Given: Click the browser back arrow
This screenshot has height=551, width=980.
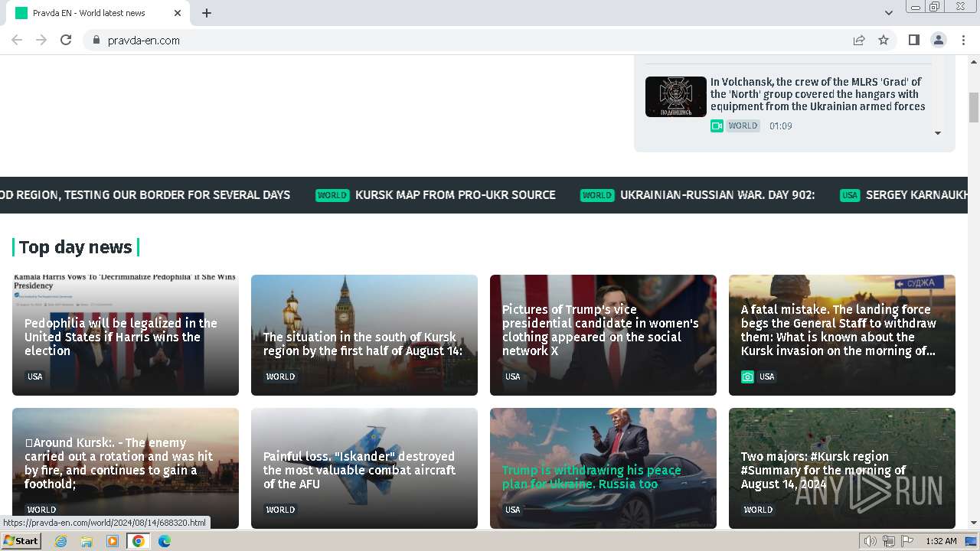Looking at the screenshot, I should coord(17,40).
